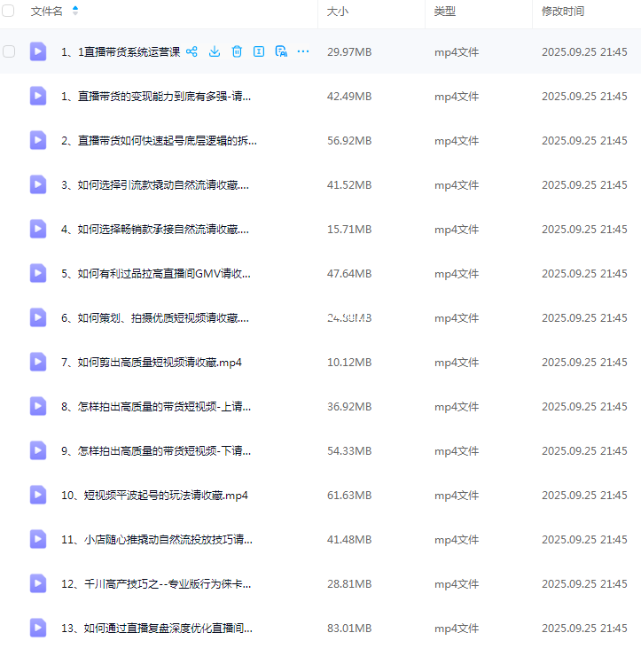Click the video icon for 如何选择引流款 file
This screenshot has height=672, width=641.
pyautogui.click(x=38, y=184)
